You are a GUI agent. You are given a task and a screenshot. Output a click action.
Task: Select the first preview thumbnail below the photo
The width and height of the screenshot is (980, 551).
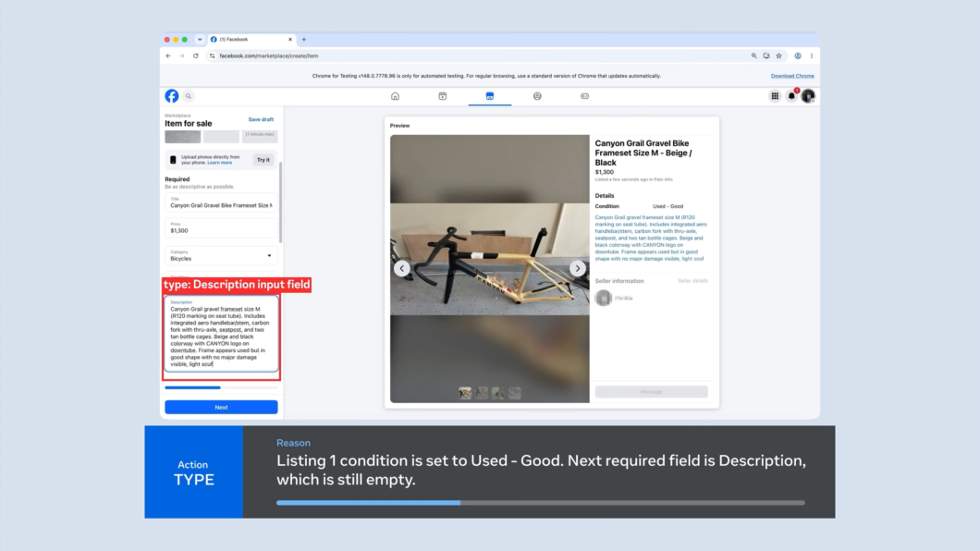pyautogui.click(x=465, y=393)
